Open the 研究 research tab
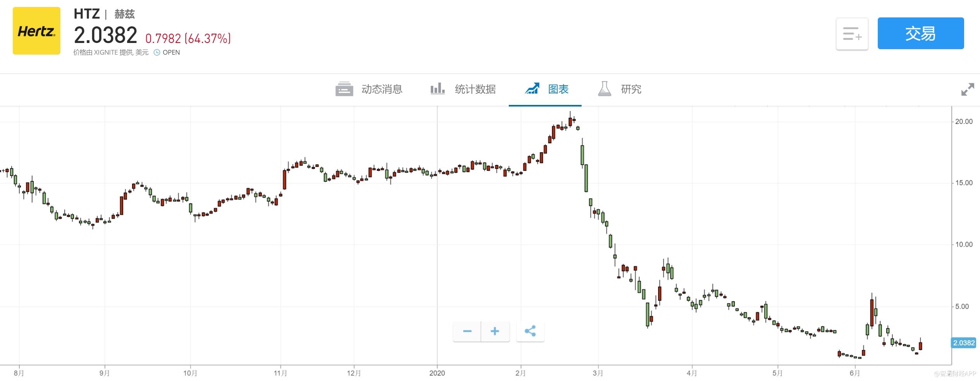Viewport: 980px width, 381px height. click(x=631, y=89)
